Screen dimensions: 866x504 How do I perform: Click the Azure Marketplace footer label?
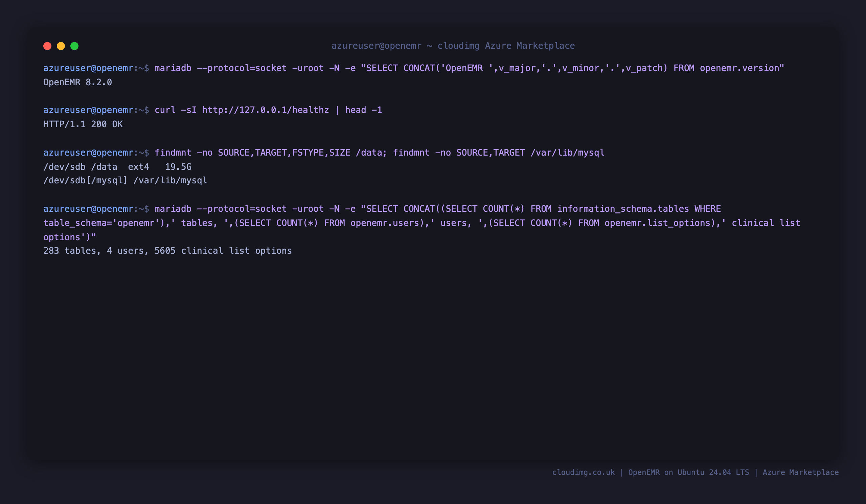click(x=800, y=473)
